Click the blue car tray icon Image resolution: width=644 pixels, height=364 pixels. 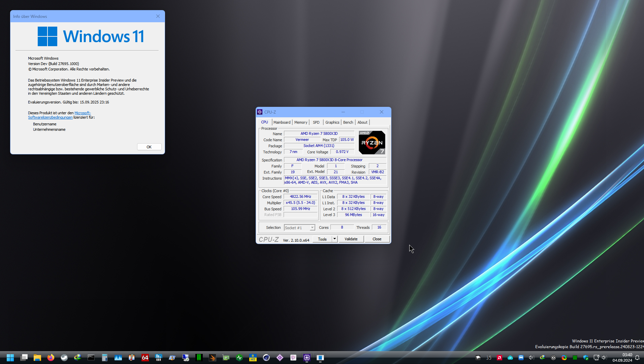(521, 358)
